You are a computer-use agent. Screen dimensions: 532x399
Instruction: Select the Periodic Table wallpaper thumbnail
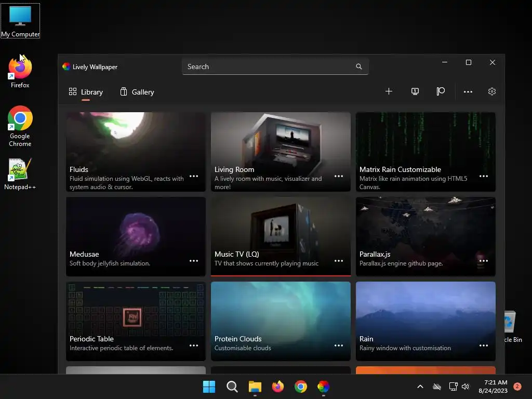pos(136,321)
